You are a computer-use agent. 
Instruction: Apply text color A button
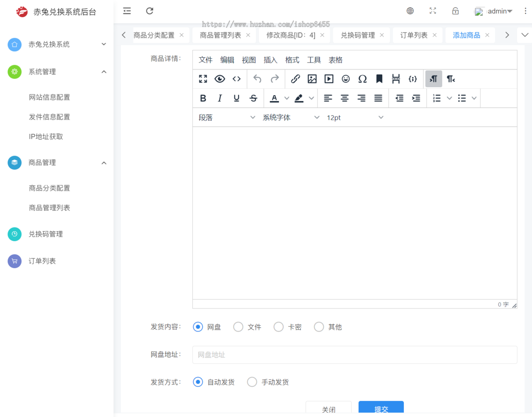(x=274, y=98)
